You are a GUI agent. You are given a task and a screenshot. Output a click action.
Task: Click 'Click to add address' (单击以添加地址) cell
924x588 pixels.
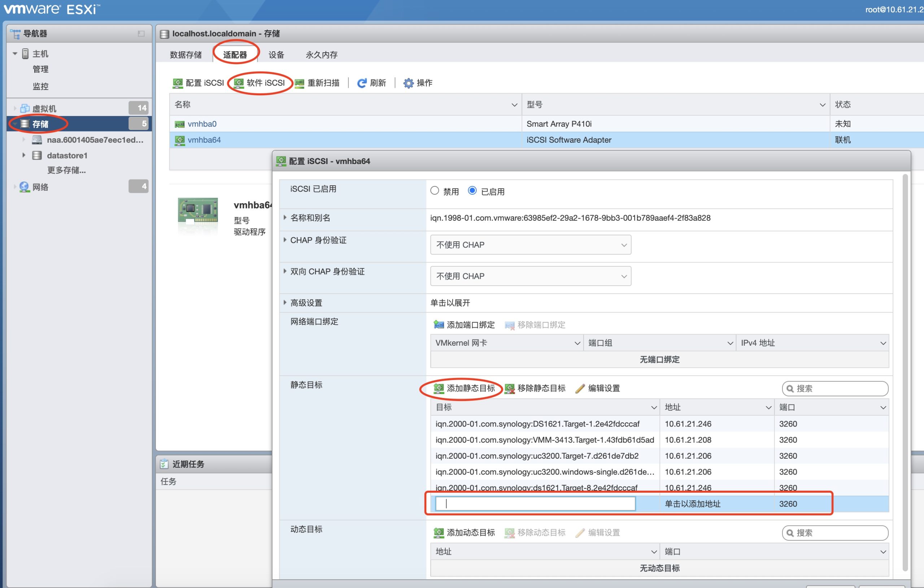(693, 504)
